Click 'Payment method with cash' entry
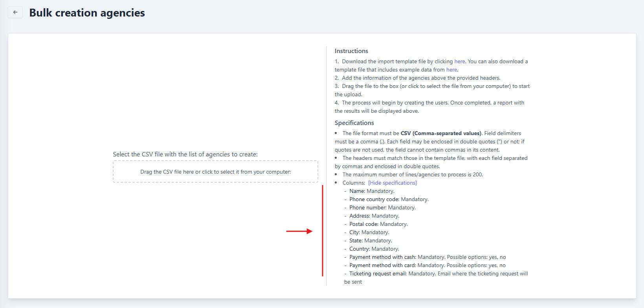Image resolution: width=644 pixels, height=308 pixels. 427,257
